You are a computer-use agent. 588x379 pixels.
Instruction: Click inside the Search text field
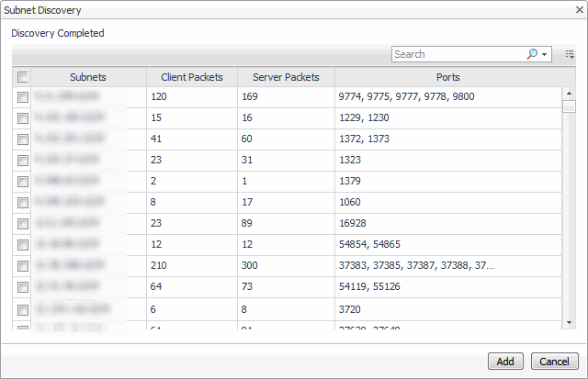click(x=458, y=54)
